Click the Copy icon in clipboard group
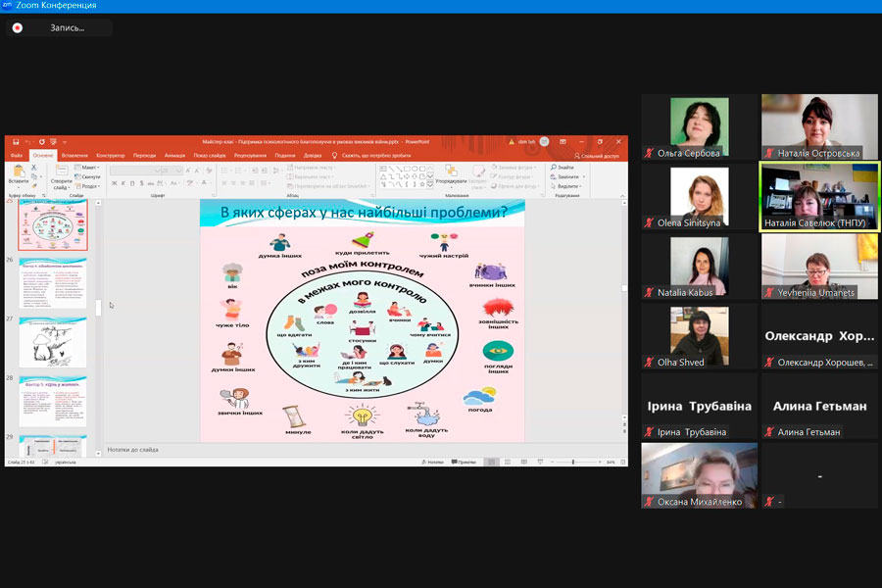Image resolution: width=882 pixels, height=588 pixels. tap(33, 176)
